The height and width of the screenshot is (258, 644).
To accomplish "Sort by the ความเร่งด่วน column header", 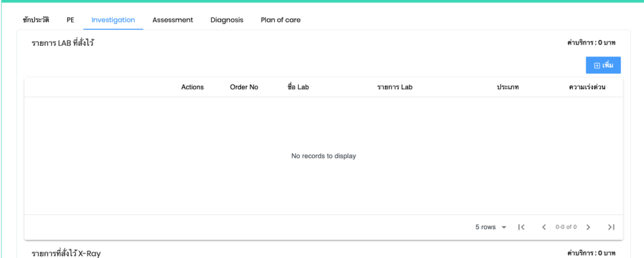I will 587,87.
